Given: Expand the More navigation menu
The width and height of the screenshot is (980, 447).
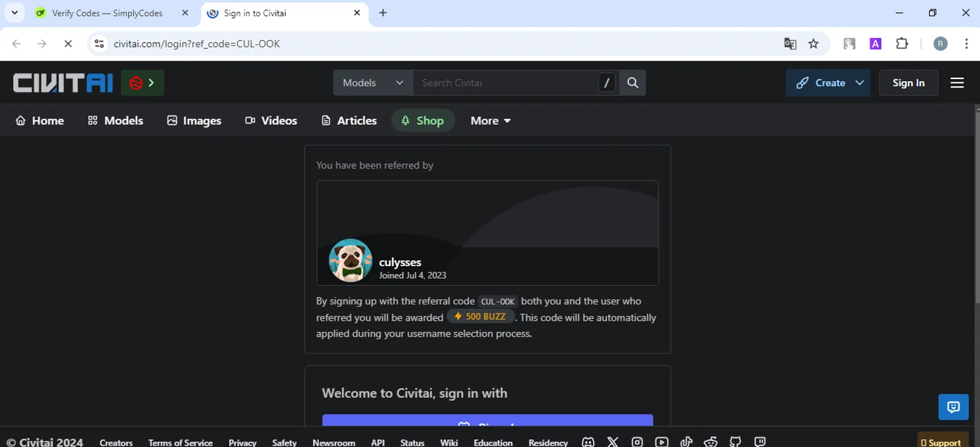Looking at the screenshot, I should click(x=491, y=121).
